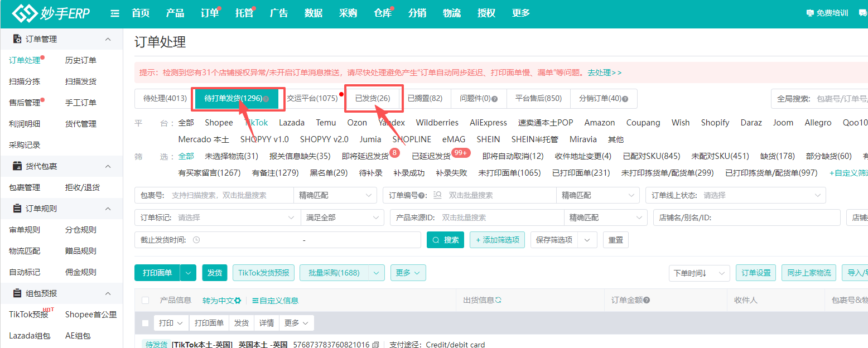Click the 包裹号 search input field

(230, 195)
